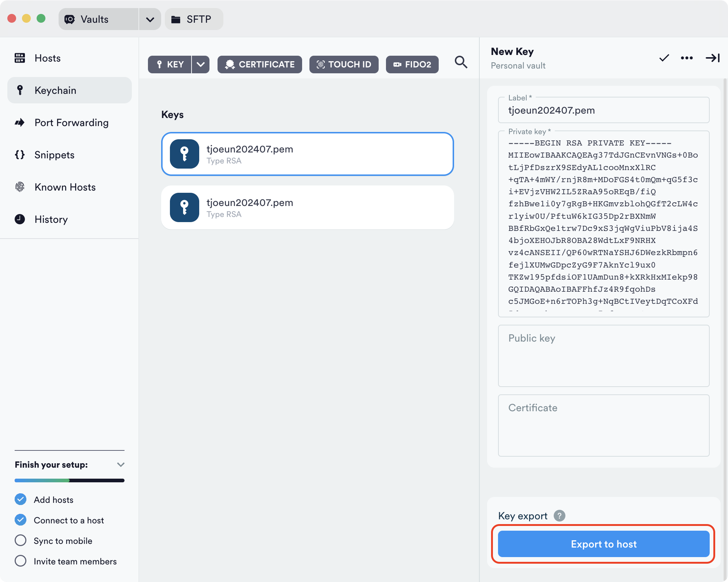Screen dimensions: 728x582
Task: Click into the Public key field
Action: click(603, 356)
